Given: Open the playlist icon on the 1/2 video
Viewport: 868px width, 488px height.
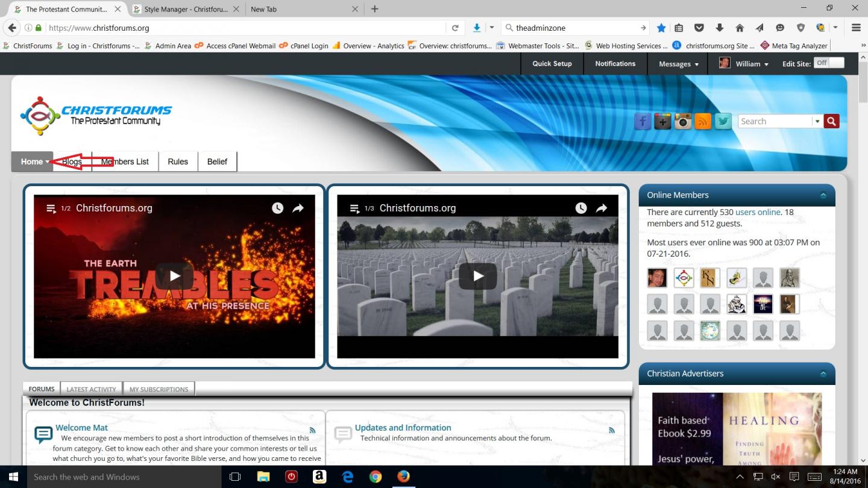Looking at the screenshot, I should pyautogui.click(x=52, y=208).
